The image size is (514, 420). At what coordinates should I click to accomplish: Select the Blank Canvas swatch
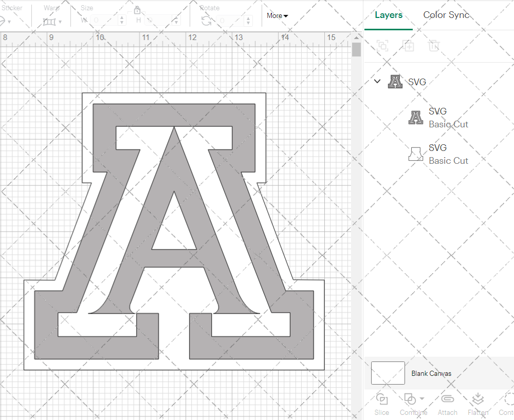click(388, 373)
